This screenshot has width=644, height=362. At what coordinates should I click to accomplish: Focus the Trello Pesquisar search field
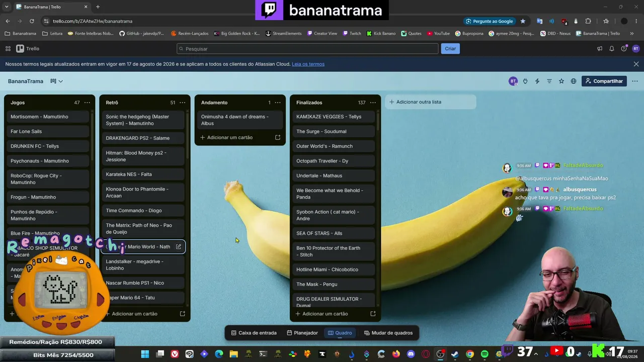307,49
